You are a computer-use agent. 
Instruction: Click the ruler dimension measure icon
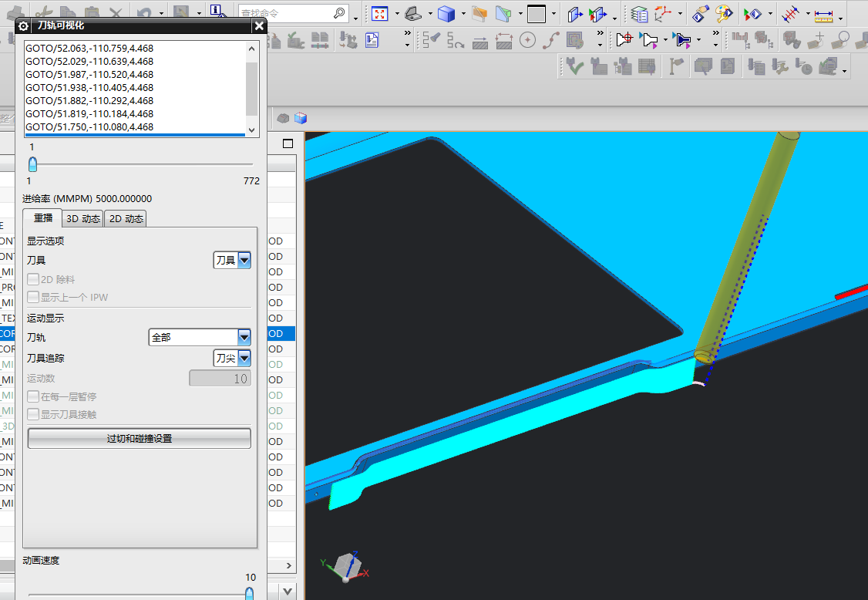point(824,15)
